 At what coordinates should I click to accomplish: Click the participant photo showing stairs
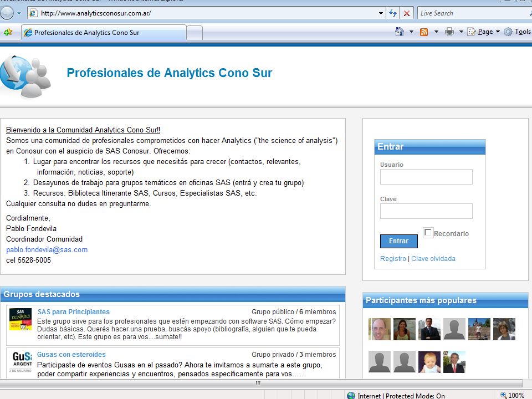coord(479,329)
